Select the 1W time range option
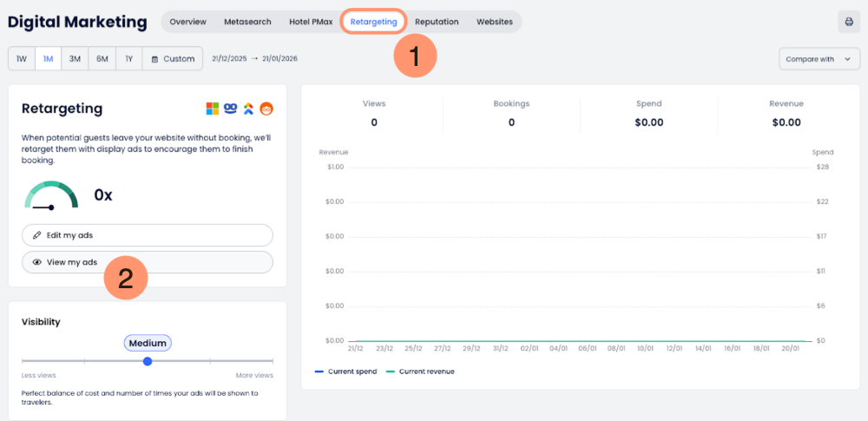The width and height of the screenshot is (868, 421). click(22, 59)
